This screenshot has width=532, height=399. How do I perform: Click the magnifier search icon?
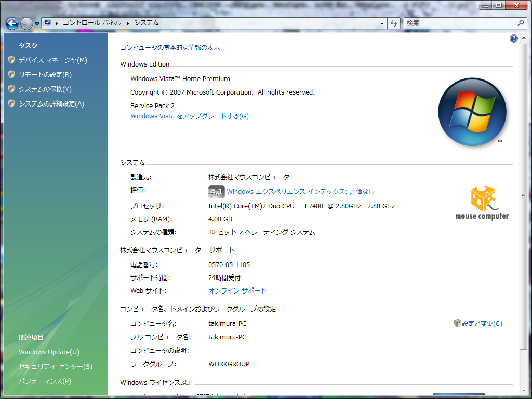click(x=521, y=23)
